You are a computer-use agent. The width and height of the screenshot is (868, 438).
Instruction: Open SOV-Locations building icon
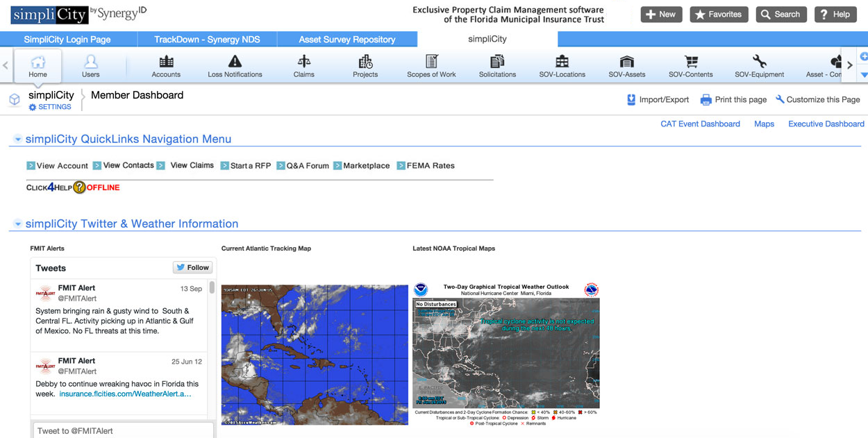[x=562, y=62]
